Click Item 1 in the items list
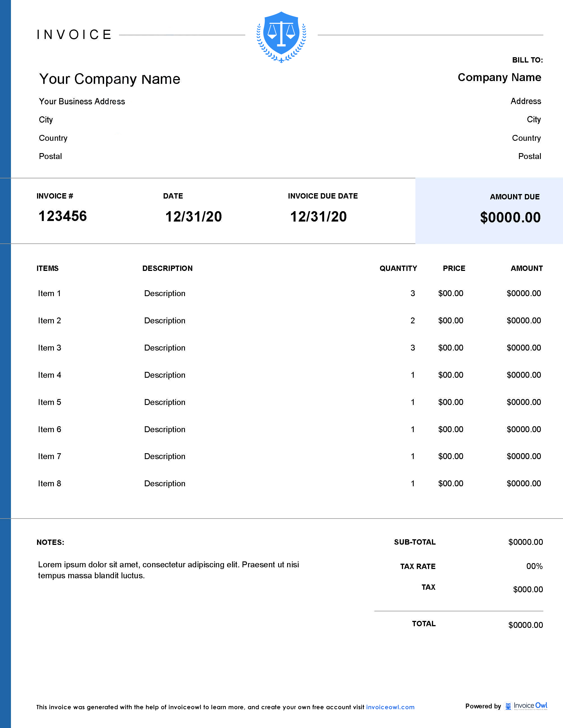Image resolution: width=563 pixels, height=728 pixels. pos(49,293)
